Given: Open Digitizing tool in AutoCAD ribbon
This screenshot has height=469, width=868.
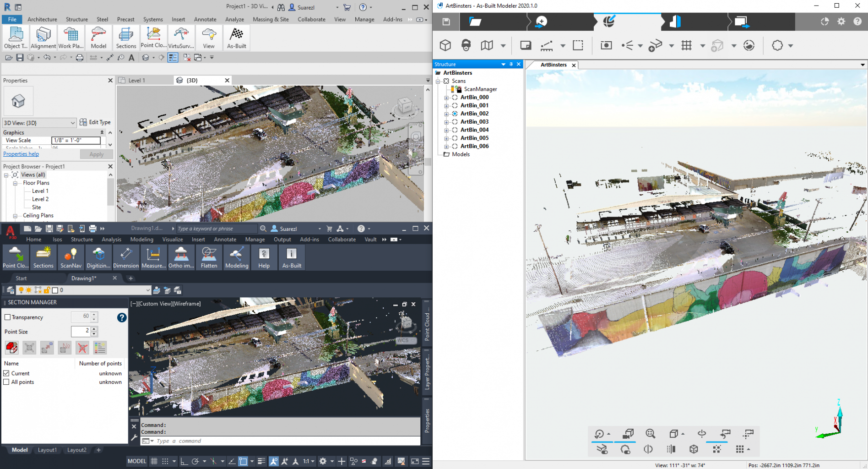Looking at the screenshot, I should coord(98,257).
